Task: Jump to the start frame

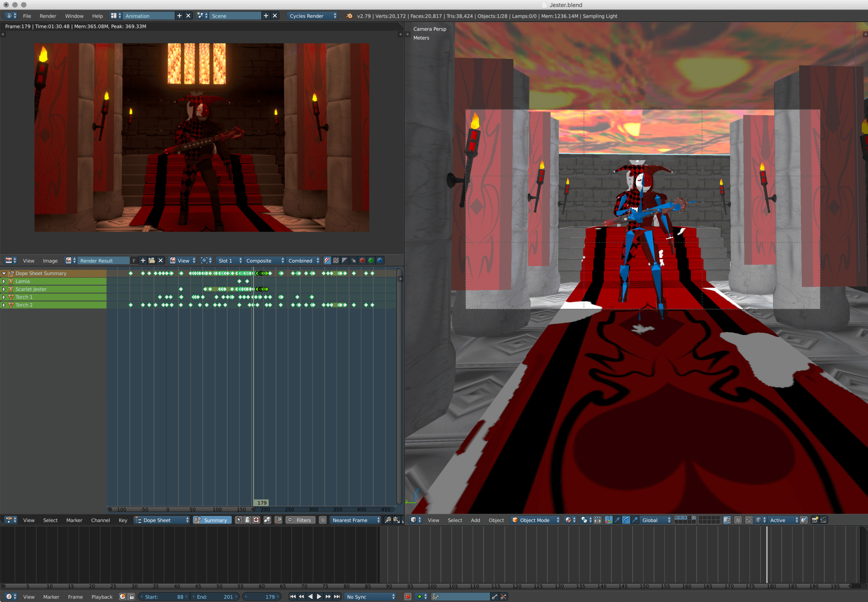Action: pos(293,597)
